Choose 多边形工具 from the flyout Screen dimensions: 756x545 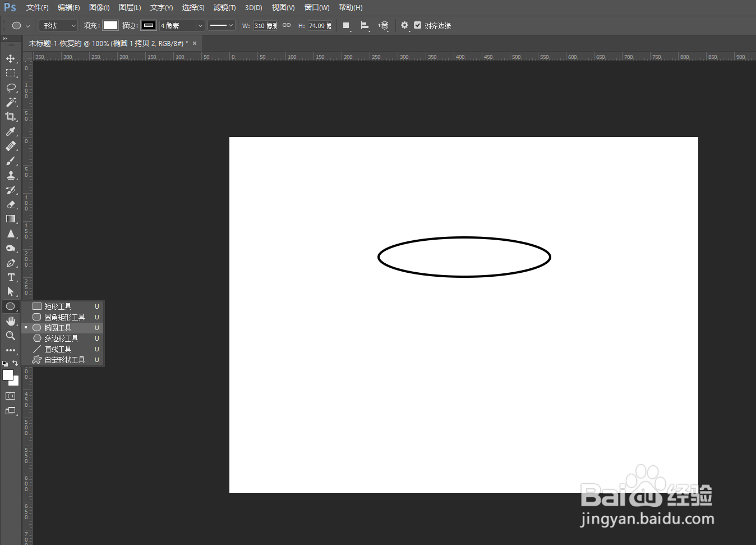coord(62,338)
